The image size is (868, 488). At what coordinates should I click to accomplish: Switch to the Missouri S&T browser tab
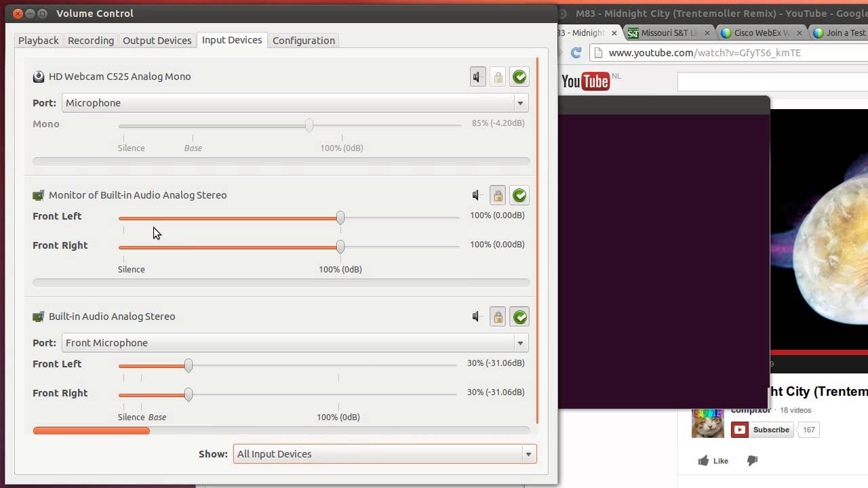tap(669, 33)
